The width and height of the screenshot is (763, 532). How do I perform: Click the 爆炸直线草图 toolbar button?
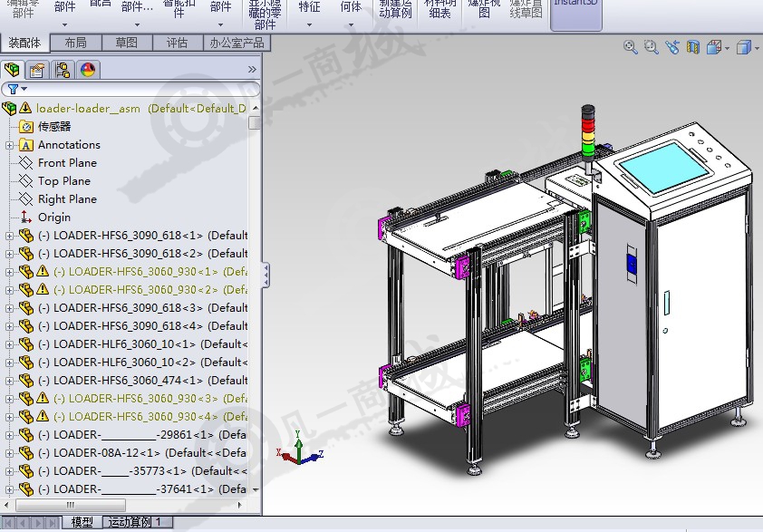tap(526, 10)
